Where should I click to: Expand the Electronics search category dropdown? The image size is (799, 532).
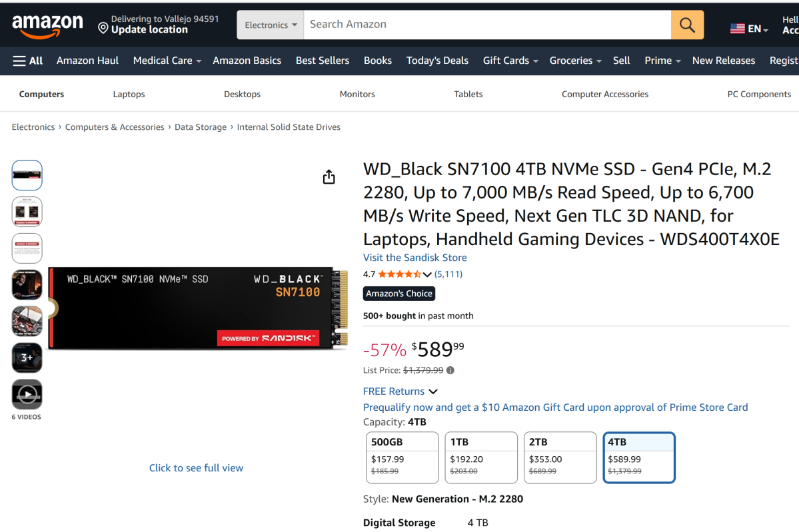click(x=271, y=25)
